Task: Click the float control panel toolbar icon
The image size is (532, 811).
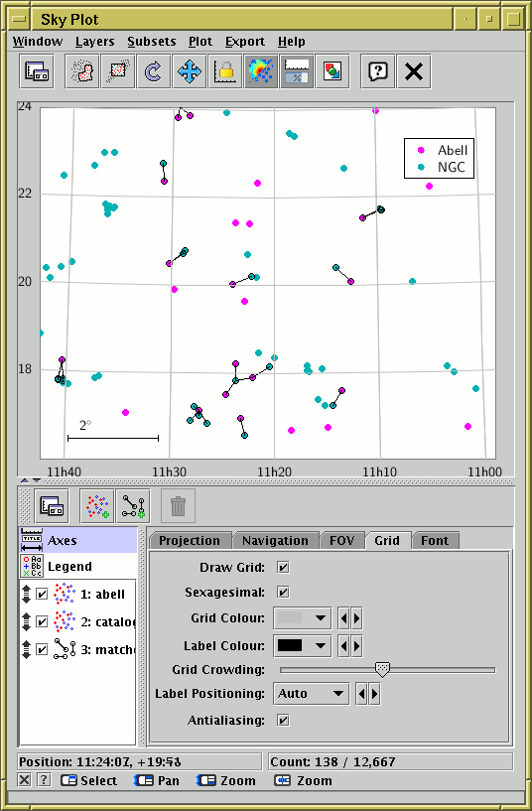Action: coord(37,71)
